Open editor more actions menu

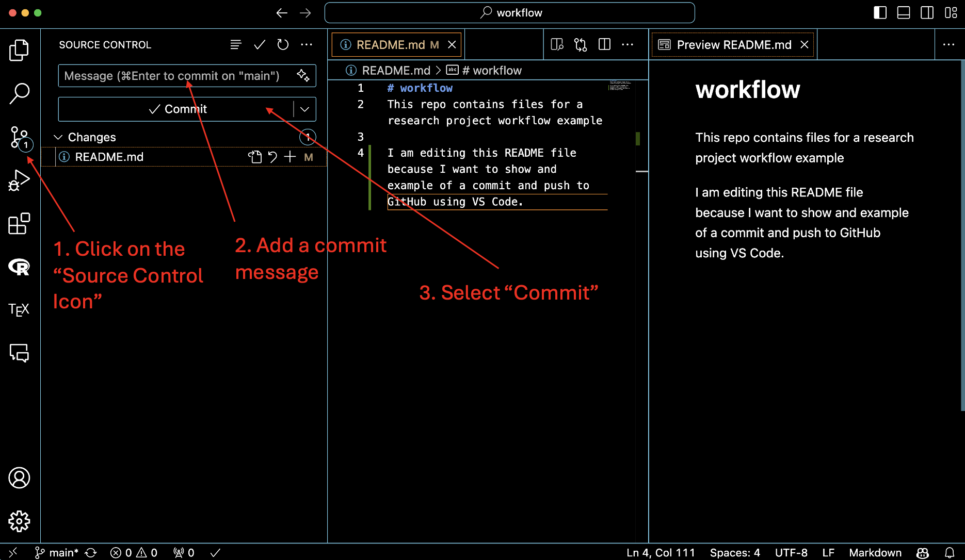(628, 45)
